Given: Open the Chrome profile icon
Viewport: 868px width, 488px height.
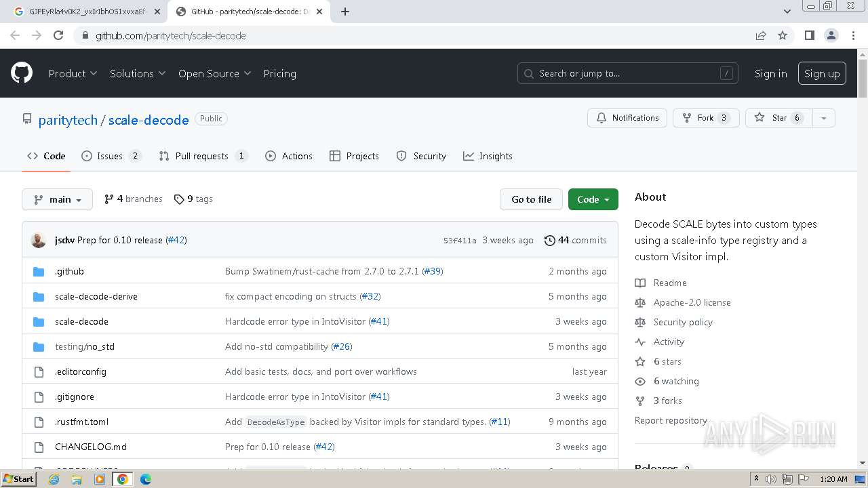Looking at the screenshot, I should click(x=831, y=35).
